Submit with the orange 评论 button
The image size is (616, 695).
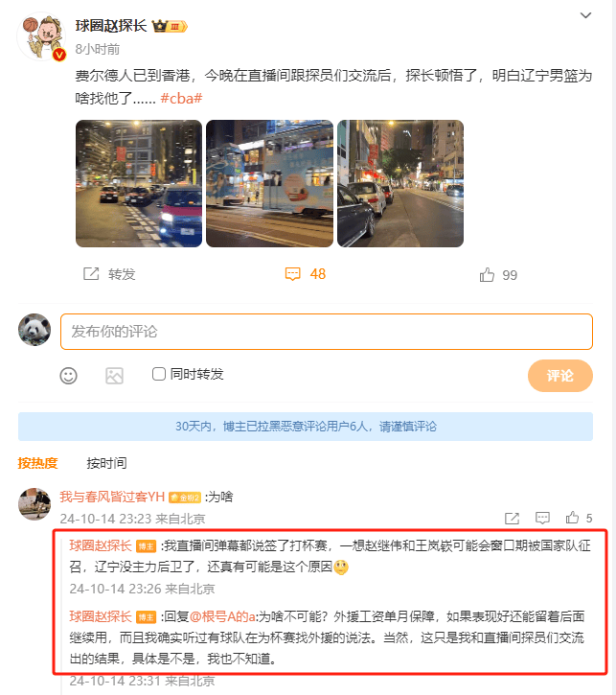pos(560,376)
